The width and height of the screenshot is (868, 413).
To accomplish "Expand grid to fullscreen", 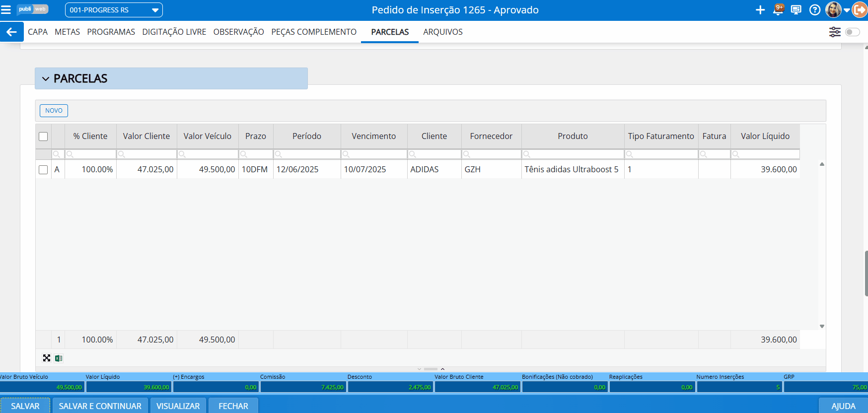I will click(x=47, y=358).
